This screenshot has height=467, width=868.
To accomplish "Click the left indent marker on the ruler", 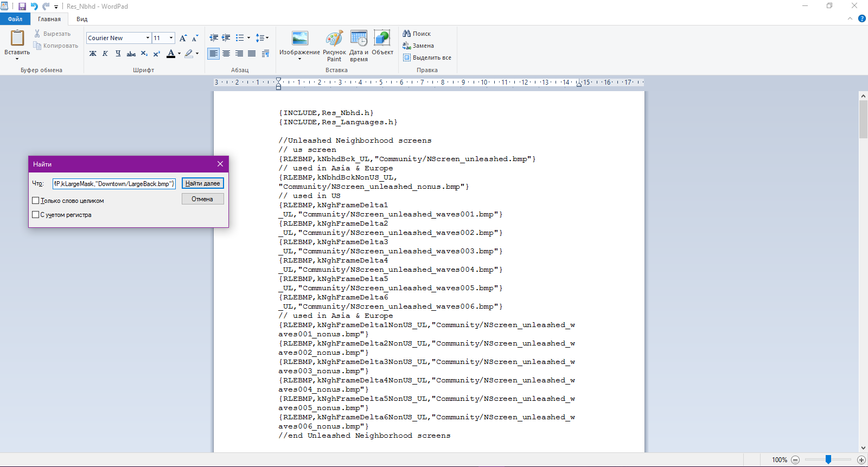I will (x=278, y=84).
